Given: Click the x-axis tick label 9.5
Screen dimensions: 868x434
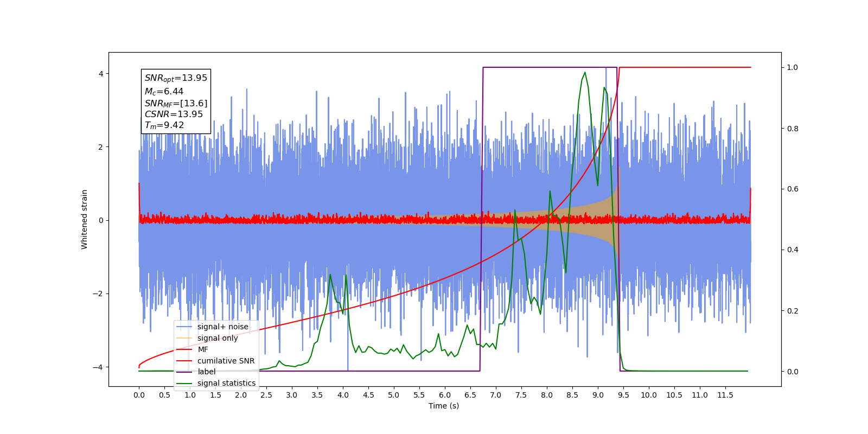Looking at the screenshot, I should point(623,395).
